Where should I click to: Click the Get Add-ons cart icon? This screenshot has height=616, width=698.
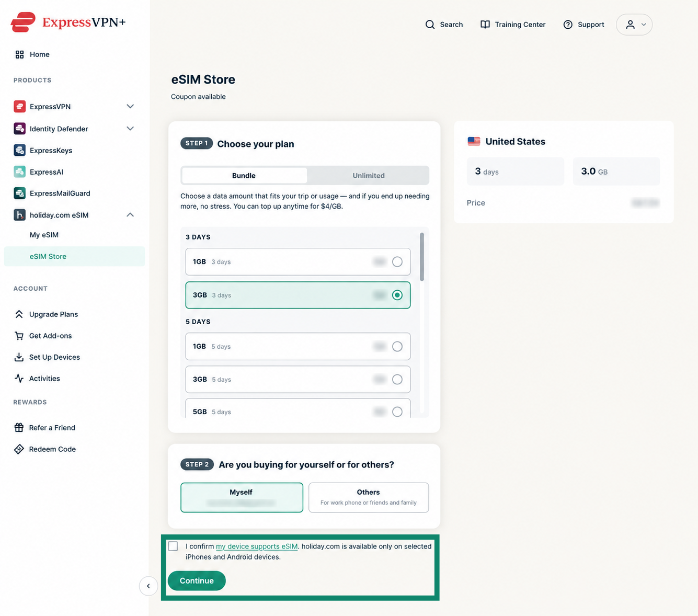(19, 336)
